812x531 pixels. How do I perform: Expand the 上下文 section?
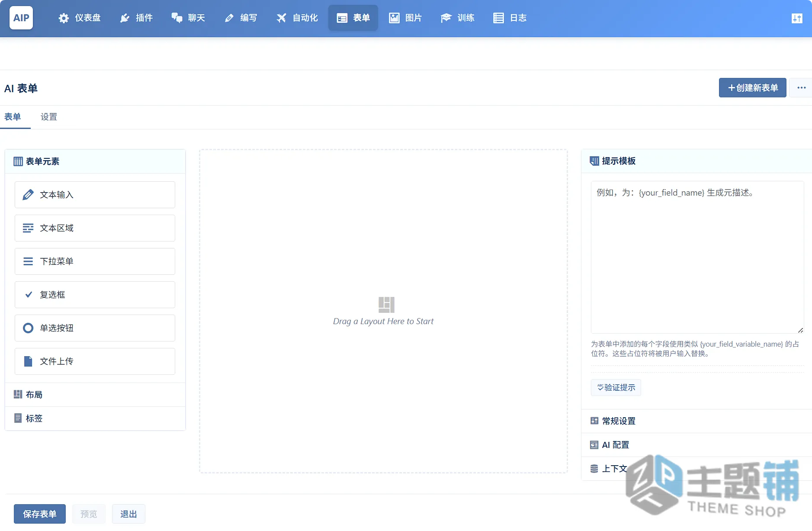(x=696, y=469)
